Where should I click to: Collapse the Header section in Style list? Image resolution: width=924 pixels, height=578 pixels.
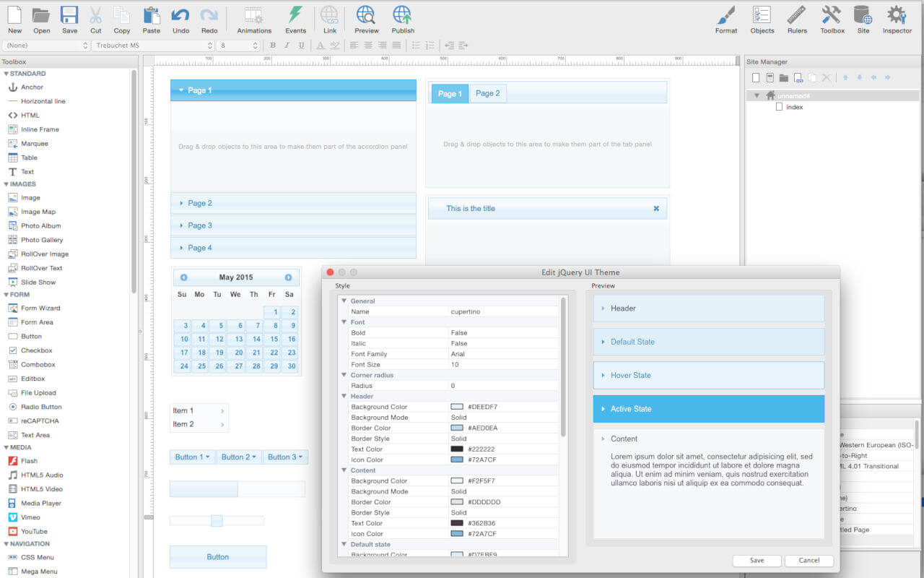coord(344,396)
